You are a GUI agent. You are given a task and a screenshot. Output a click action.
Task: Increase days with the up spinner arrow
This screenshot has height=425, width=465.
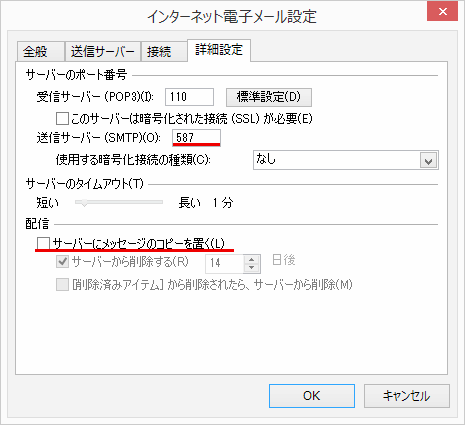coord(252,259)
